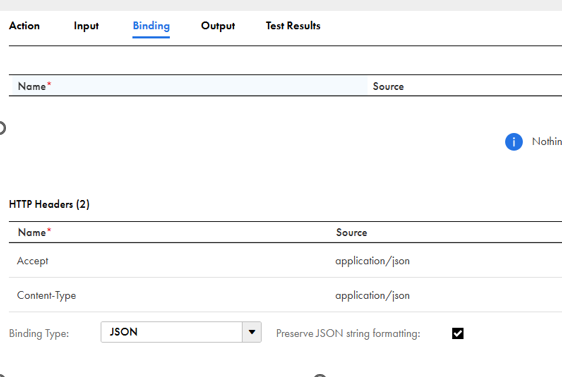
Task: Switch to the Action tab
Action: 24,26
